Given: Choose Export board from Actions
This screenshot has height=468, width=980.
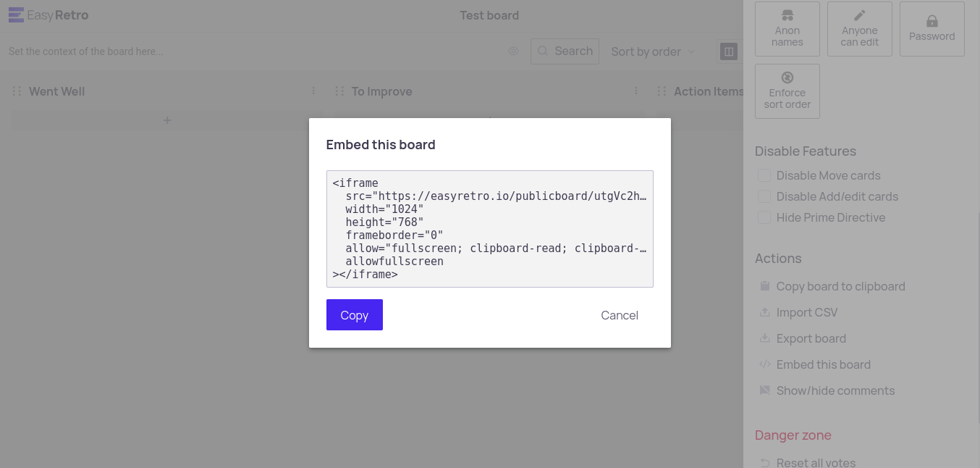Looking at the screenshot, I should 811,338.
